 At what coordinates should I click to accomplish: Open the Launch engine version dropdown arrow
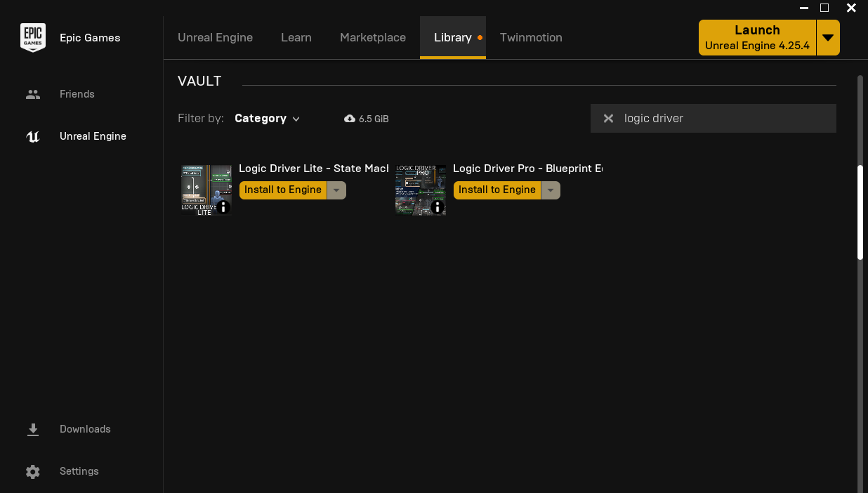pyautogui.click(x=828, y=38)
